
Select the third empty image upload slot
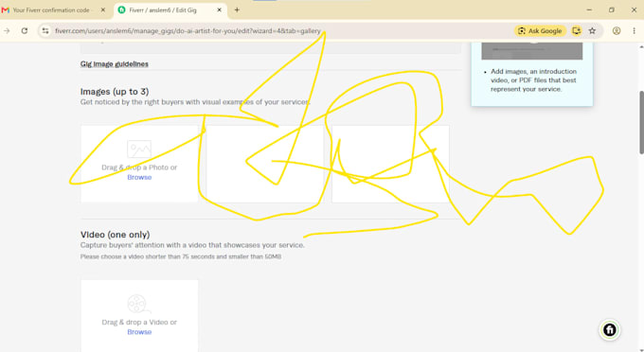point(390,164)
